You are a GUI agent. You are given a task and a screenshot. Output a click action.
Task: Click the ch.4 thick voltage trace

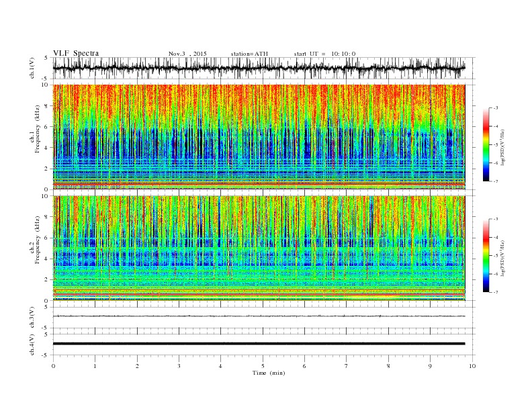pos(259,344)
